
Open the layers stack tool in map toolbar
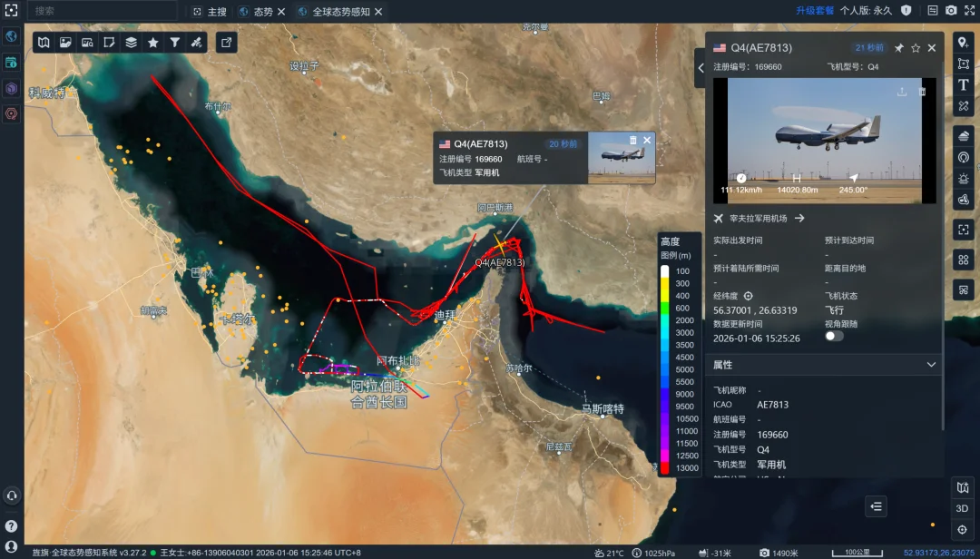coord(131,43)
